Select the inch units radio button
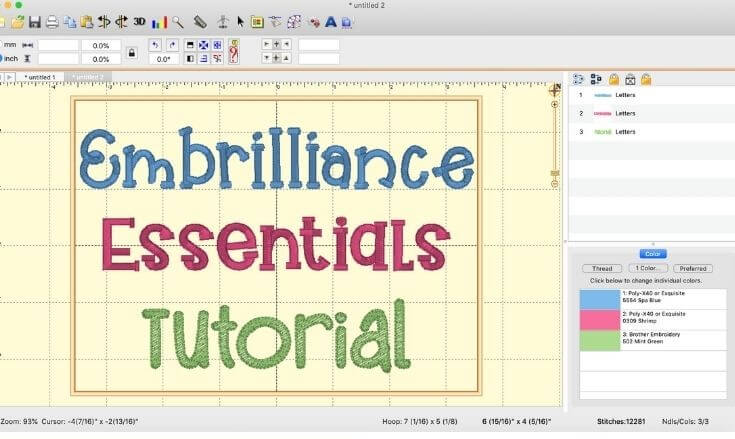This screenshot has height=439, width=735. coord(0,58)
